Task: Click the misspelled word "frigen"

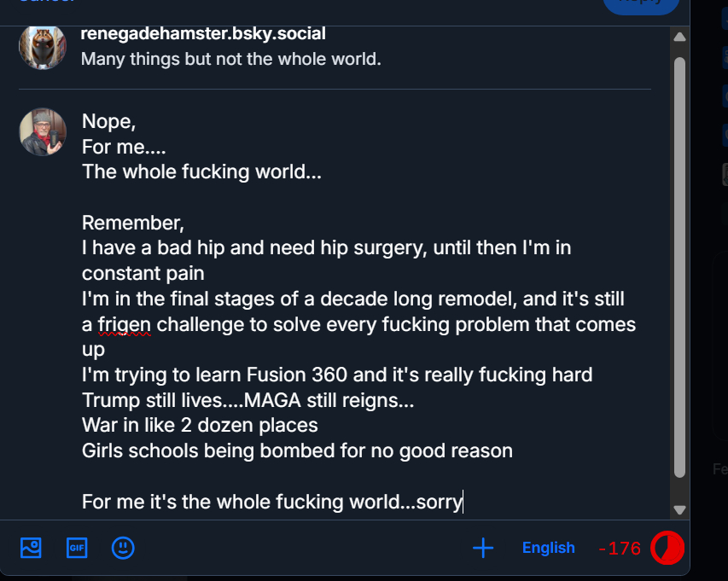Action: click(123, 325)
